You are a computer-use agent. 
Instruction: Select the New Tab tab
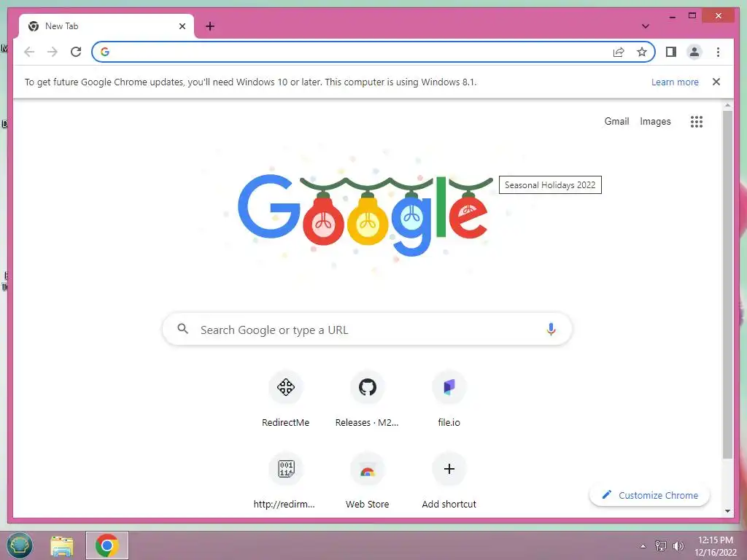[107, 26]
